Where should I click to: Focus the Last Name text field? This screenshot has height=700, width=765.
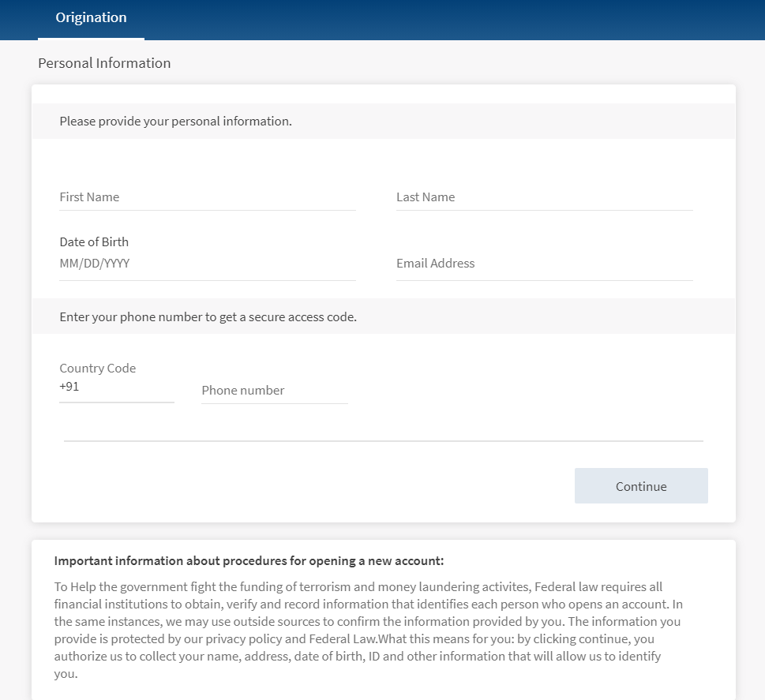pyautogui.click(x=544, y=197)
